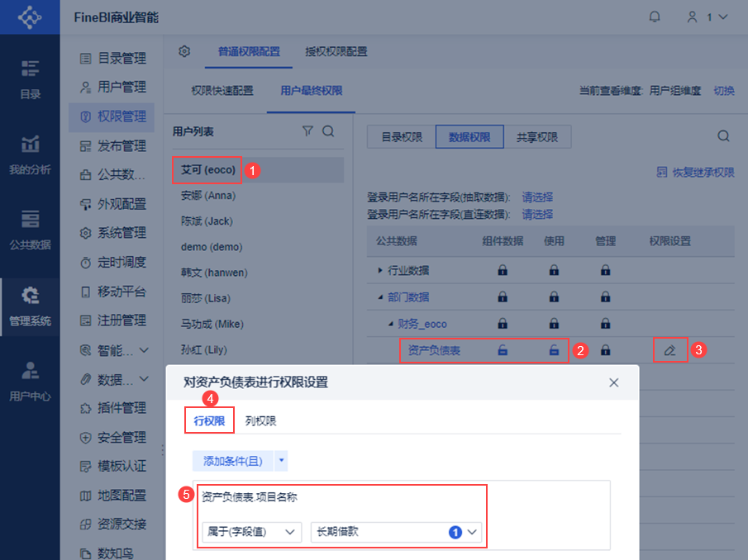Switch to 目录权限 button tab
Viewport: 748px width, 560px height.
pos(402,137)
